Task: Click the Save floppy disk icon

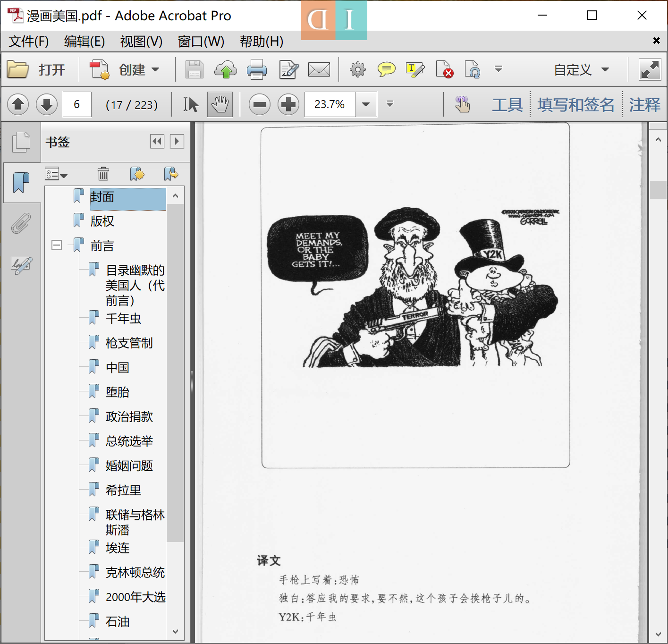Action: (x=194, y=70)
